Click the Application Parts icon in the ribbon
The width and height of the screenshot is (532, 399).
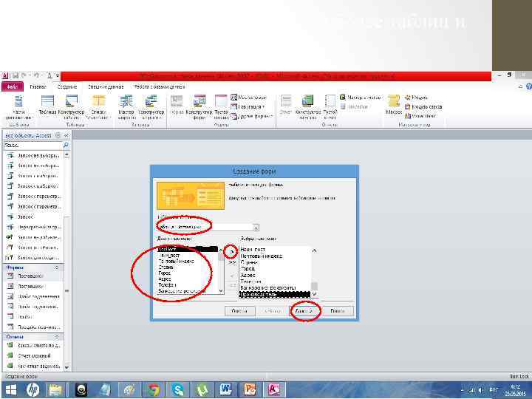[18, 107]
